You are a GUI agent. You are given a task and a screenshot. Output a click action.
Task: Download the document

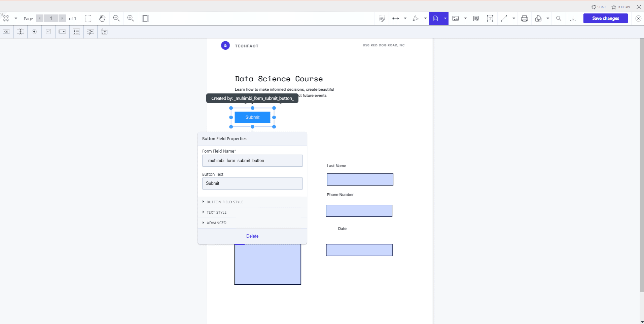tap(573, 18)
